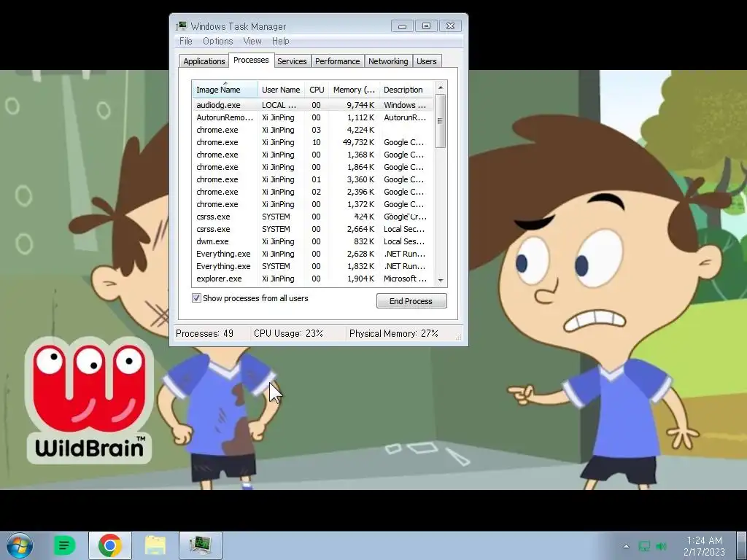Open the Windows Start orb
This screenshot has width=747, height=560.
pyautogui.click(x=20, y=545)
